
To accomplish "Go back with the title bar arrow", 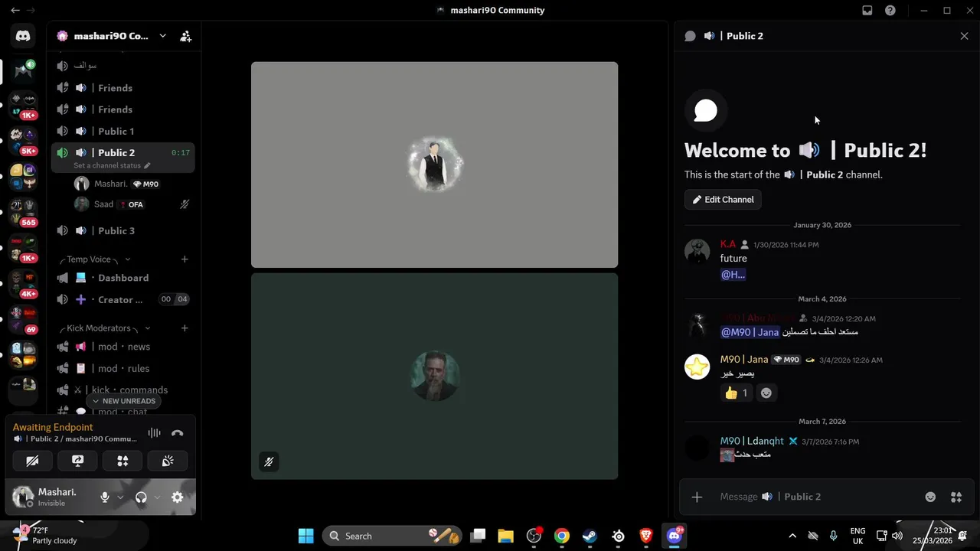I will pos(15,11).
